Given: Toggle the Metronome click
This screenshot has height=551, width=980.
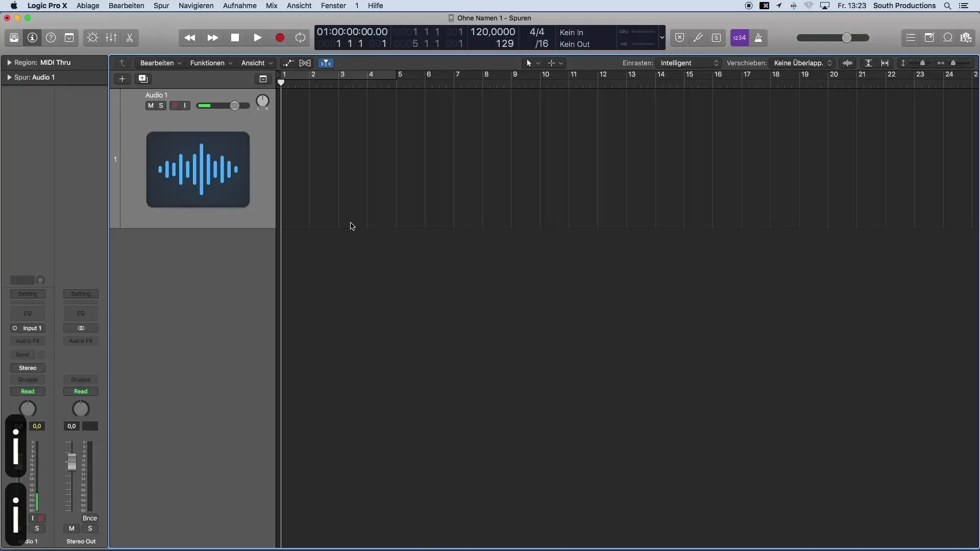Looking at the screenshot, I should [758, 38].
